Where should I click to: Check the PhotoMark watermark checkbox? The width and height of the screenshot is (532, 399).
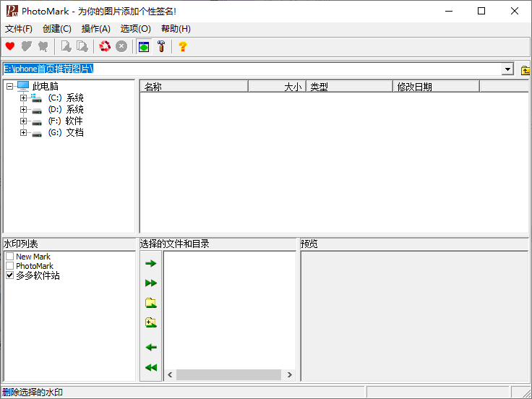[9, 266]
